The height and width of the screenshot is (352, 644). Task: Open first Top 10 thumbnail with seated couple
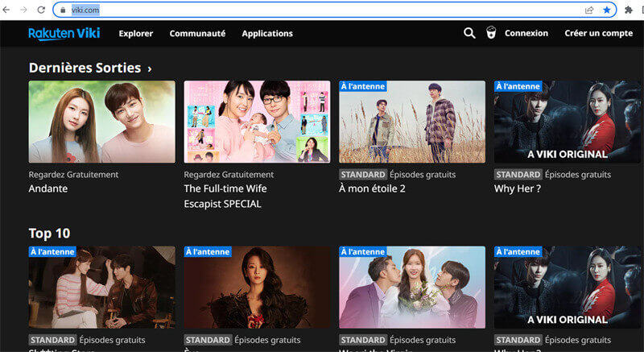(102, 287)
